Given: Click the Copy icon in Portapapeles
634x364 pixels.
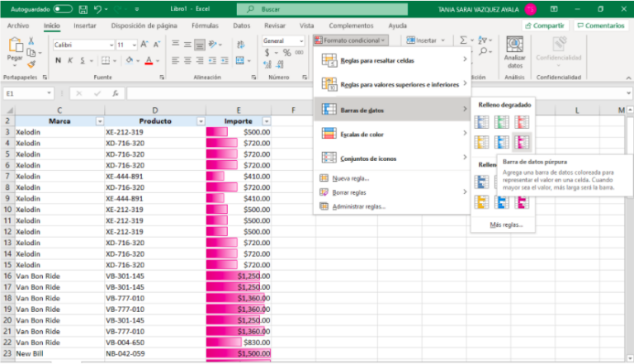Looking at the screenshot, I should pyautogui.click(x=31, y=53).
